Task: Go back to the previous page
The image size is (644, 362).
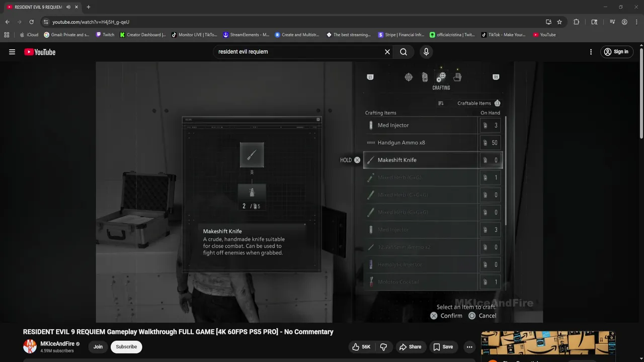Action: [x=7, y=22]
